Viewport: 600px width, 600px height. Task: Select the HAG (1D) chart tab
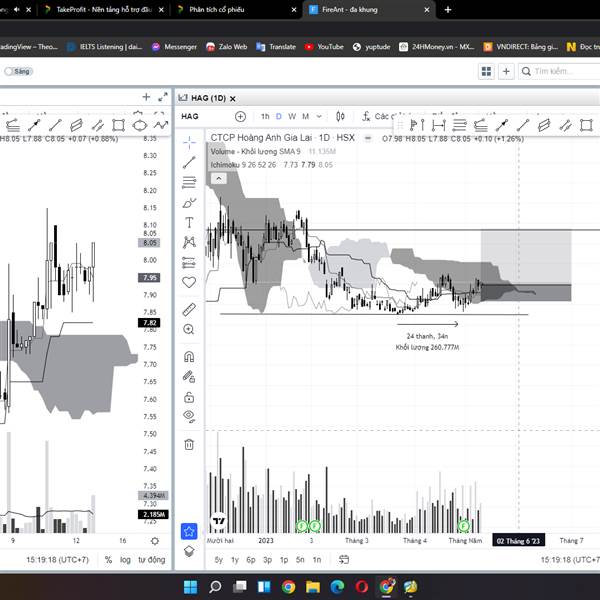click(x=208, y=98)
